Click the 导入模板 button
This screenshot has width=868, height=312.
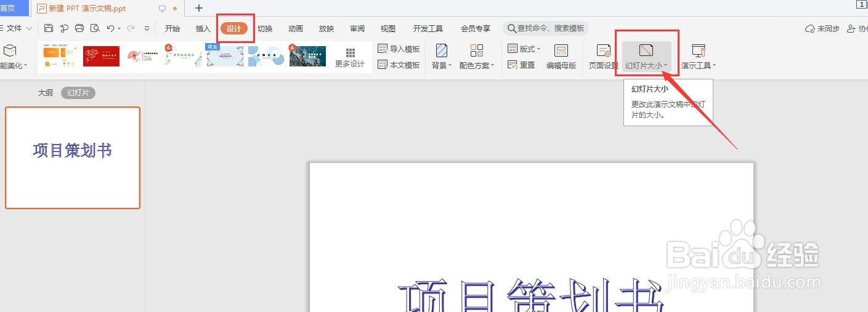(399, 49)
